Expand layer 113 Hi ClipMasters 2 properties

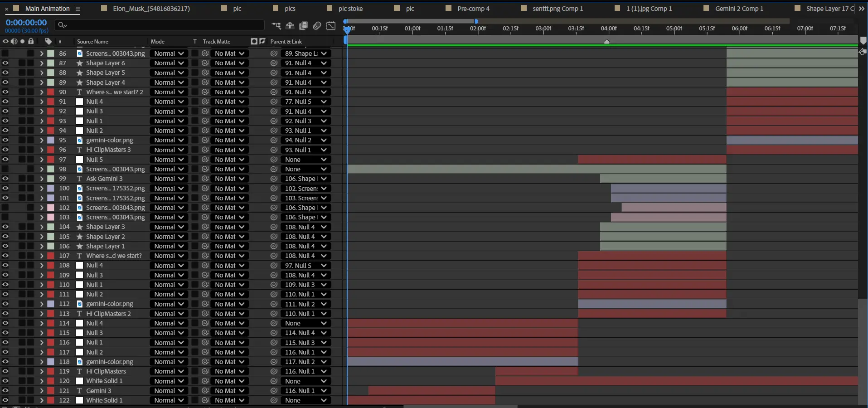[x=42, y=314]
